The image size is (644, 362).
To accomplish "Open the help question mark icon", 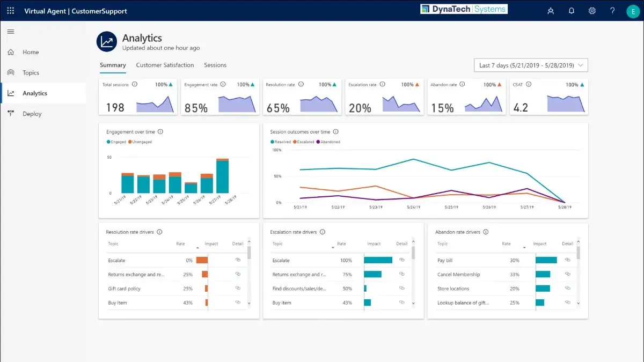I will pyautogui.click(x=612, y=11).
